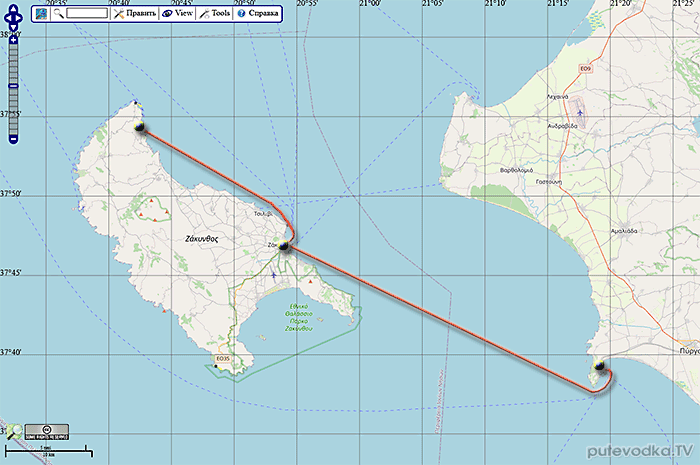Screen dimensions: 700x465
Task: Open the Справка help menu
Action: point(258,13)
